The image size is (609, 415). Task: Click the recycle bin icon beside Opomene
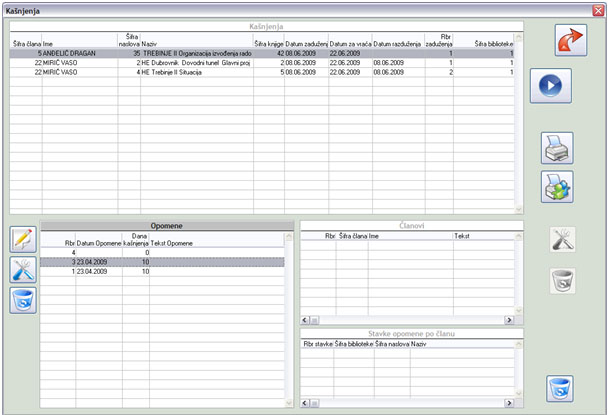(24, 299)
